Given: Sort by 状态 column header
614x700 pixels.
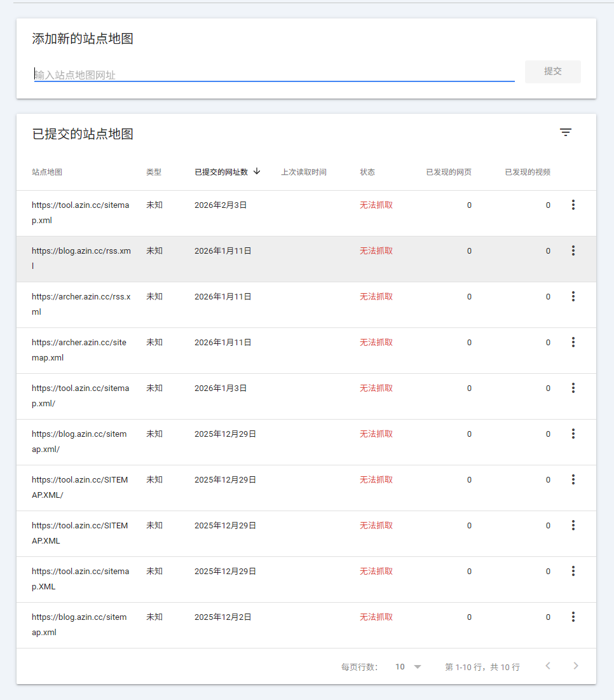Looking at the screenshot, I should tap(367, 172).
